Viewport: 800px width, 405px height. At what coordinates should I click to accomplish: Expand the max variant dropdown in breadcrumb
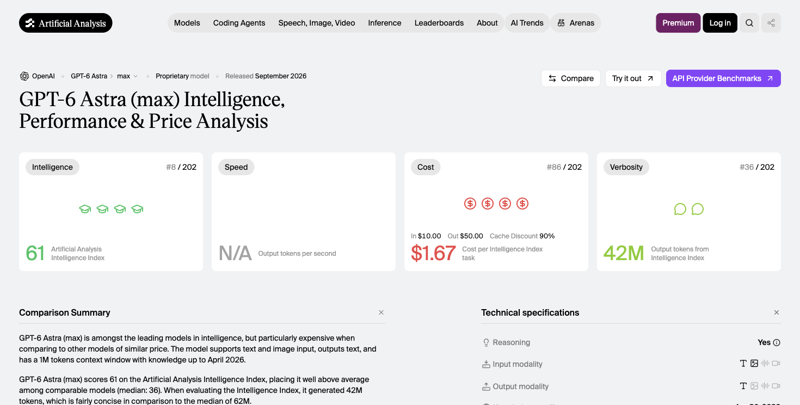point(128,76)
